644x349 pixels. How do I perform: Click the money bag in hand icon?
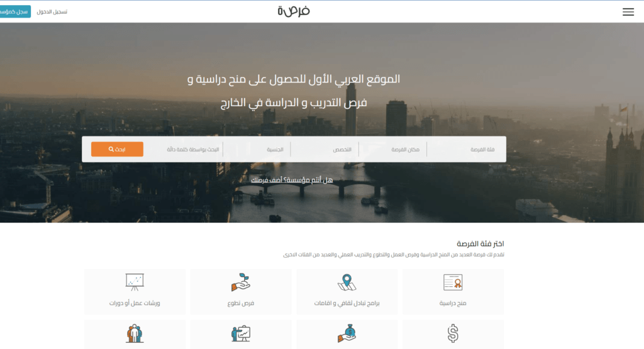(347, 333)
